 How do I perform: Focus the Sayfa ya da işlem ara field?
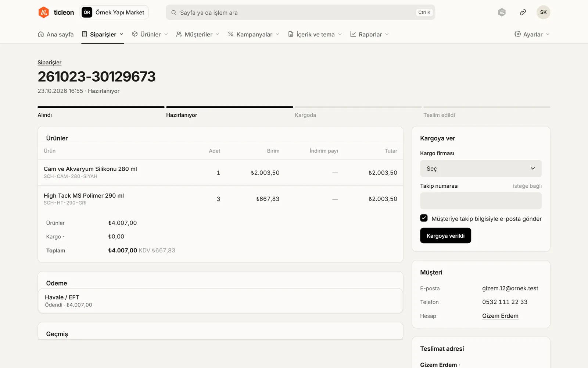(x=300, y=13)
